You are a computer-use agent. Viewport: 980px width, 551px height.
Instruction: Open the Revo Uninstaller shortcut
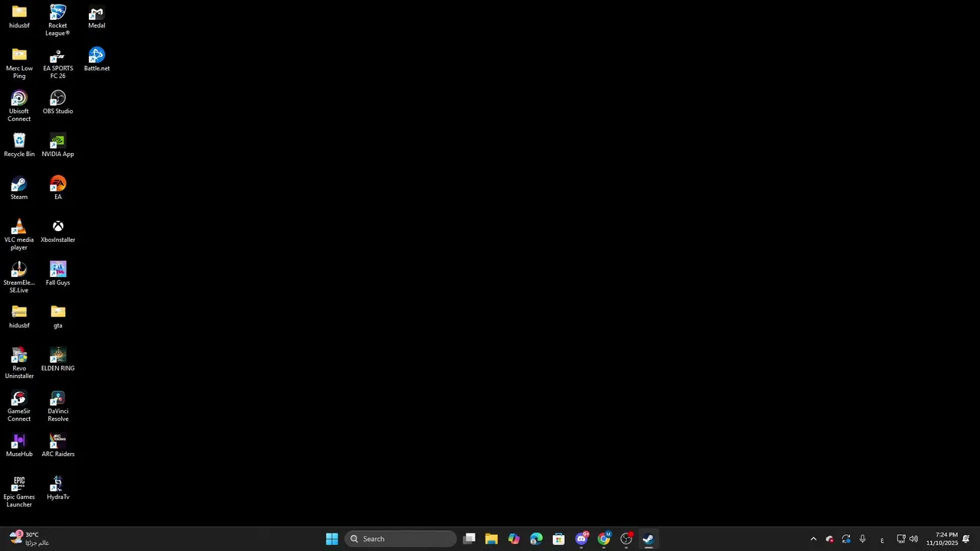[x=19, y=363]
